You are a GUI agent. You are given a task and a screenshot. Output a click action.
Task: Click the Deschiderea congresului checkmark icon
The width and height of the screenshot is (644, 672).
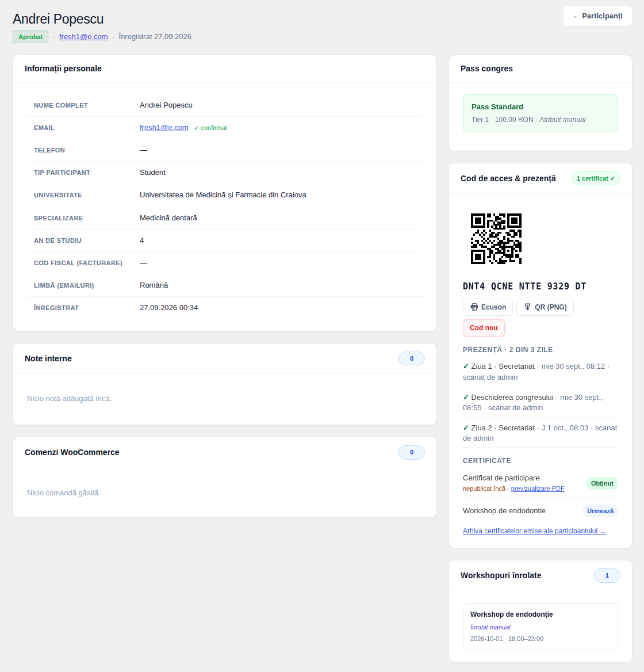coord(466,398)
